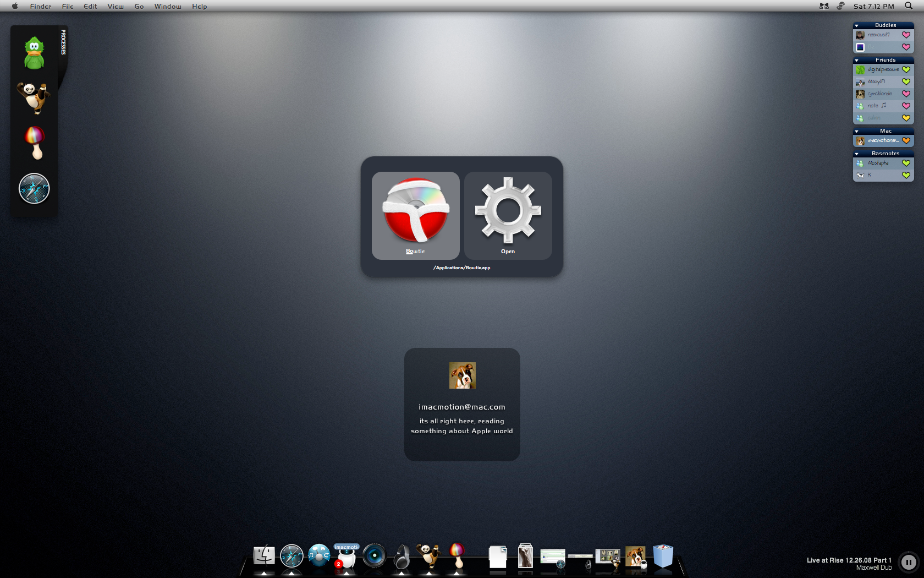Click the Safari compass in Processes sidebar
Viewport: 924px width, 578px height.
tap(34, 189)
